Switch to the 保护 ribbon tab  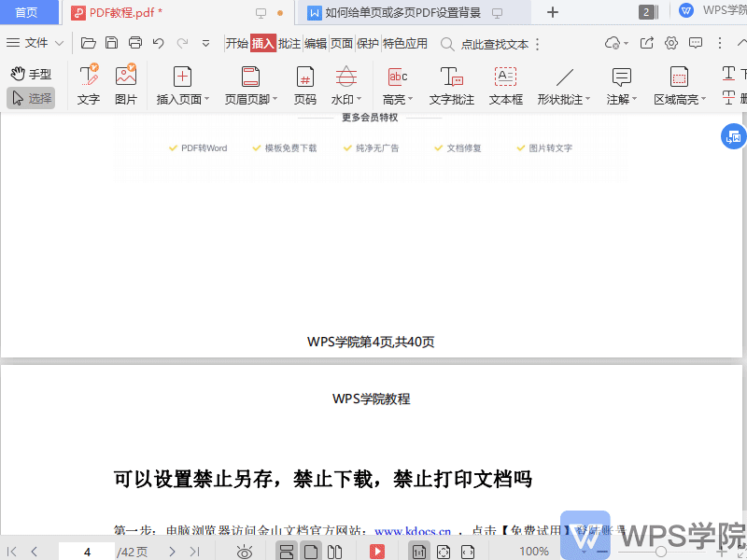(x=368, y=43)
